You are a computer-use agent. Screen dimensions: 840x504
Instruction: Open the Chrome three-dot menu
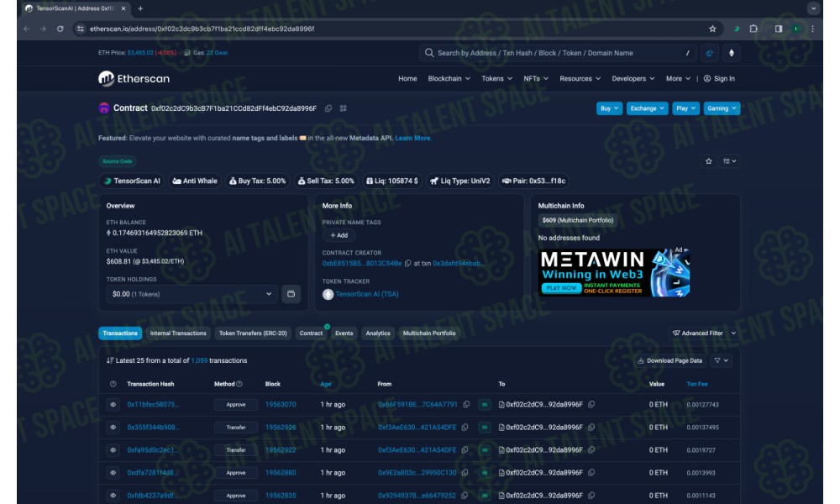[812, 29]
